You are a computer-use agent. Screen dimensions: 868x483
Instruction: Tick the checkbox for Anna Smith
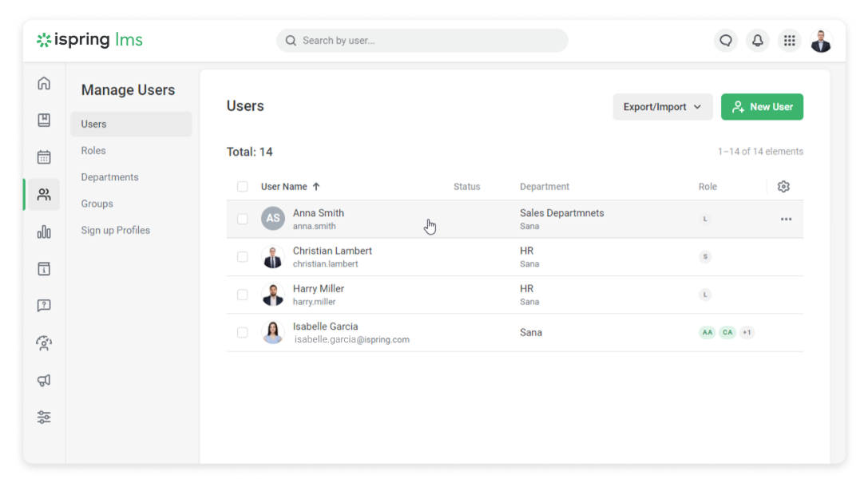tap(243, 219)
